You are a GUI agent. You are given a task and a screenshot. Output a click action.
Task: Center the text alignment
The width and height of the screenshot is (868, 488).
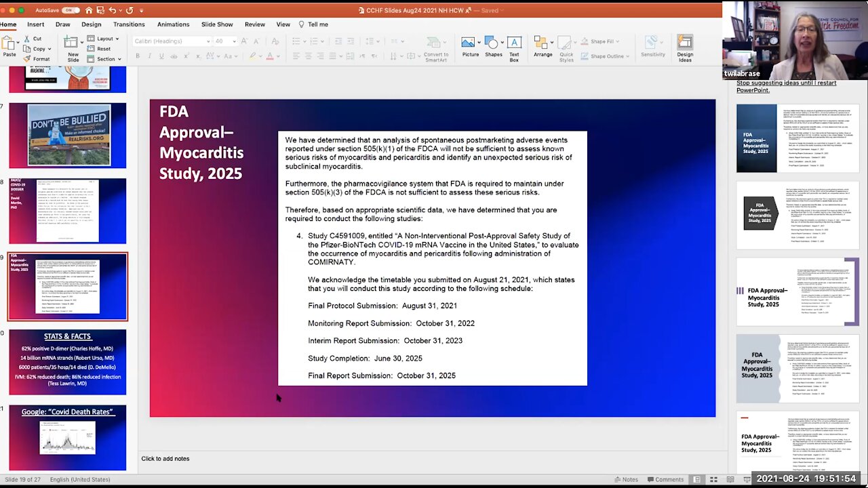[x=308, y=56]
